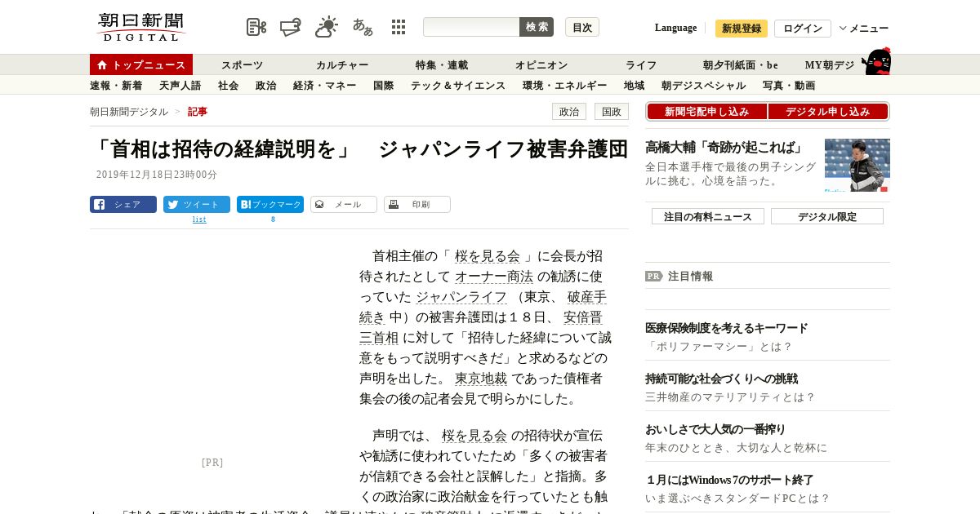Open 桜を見る会 keyword link in first paragraph

click(488, 256)
